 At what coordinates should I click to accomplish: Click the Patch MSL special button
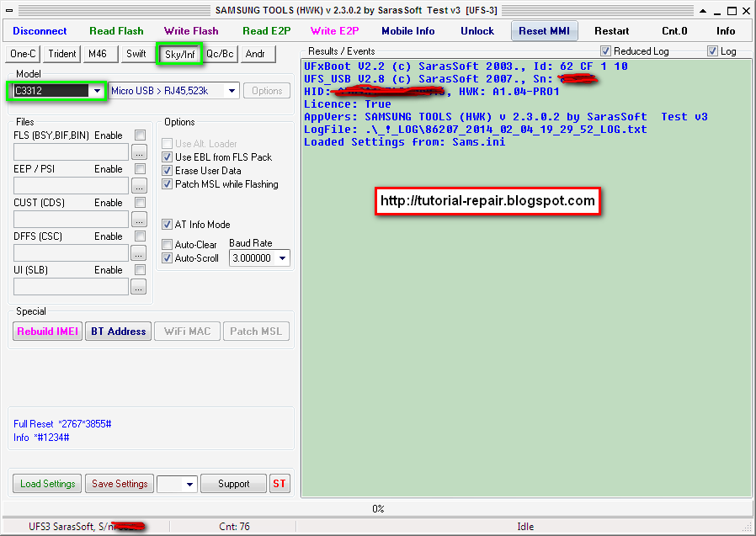pos(256,332)
